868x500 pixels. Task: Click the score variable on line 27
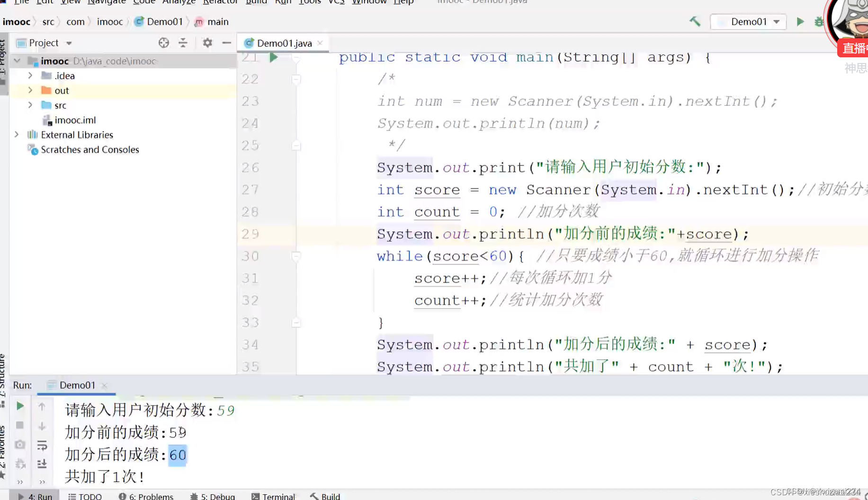[x=437, y=190]
